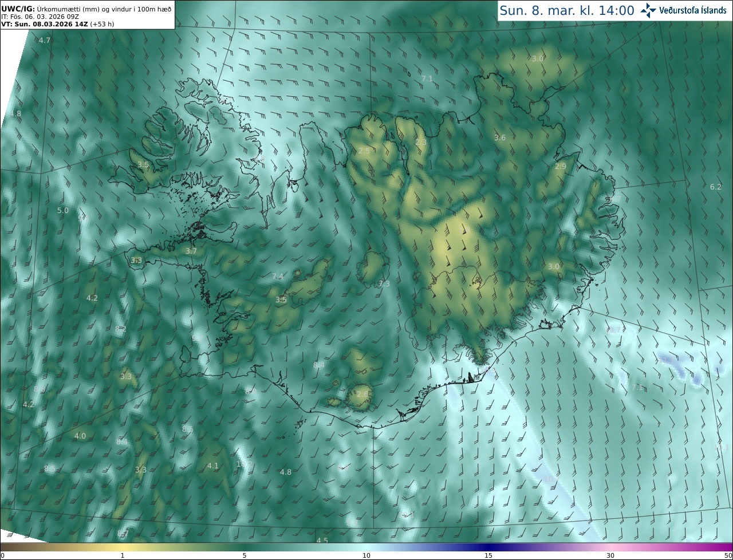Click the 6.2 value label on the map

[x=716, y=187]
